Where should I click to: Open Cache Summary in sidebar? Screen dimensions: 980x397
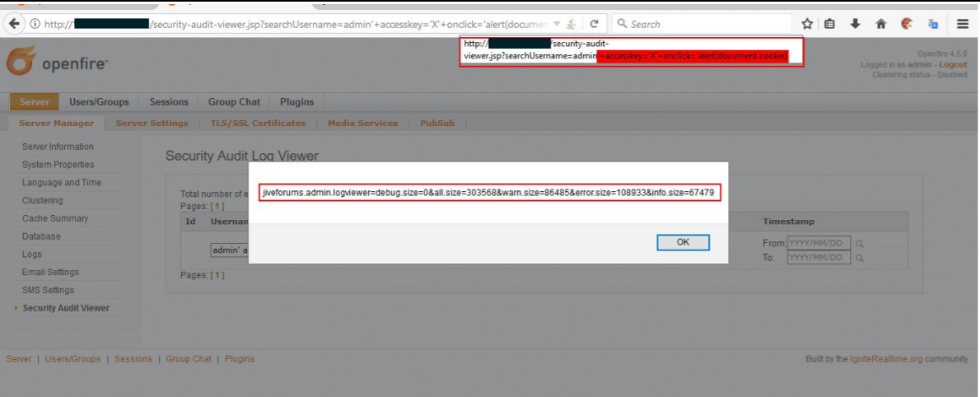click(55, 218)
